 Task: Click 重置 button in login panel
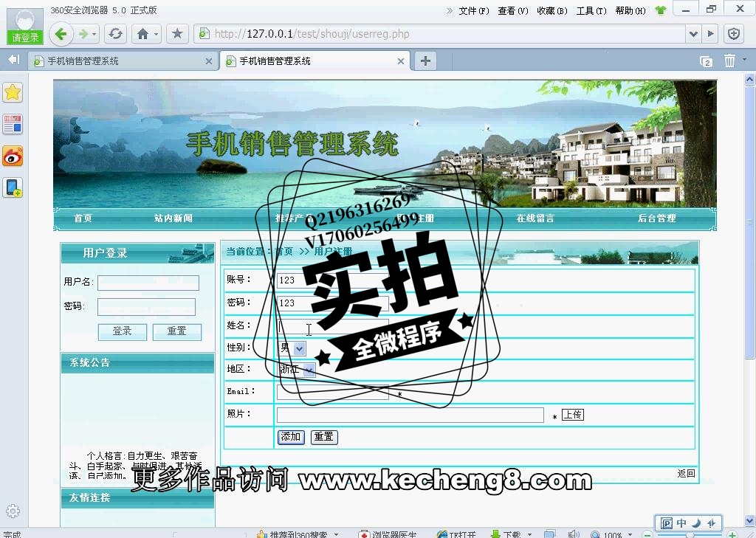tap(177, 331)
